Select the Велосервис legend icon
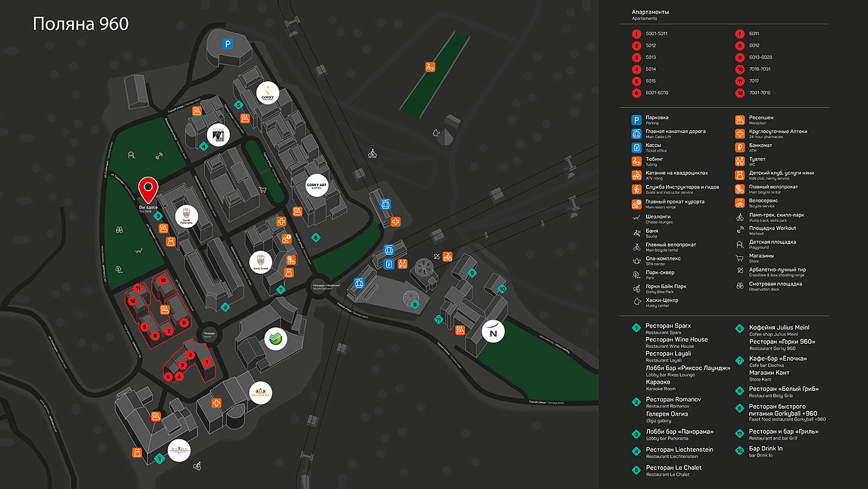Screen dimensions: 868x489 click(740, 203)
